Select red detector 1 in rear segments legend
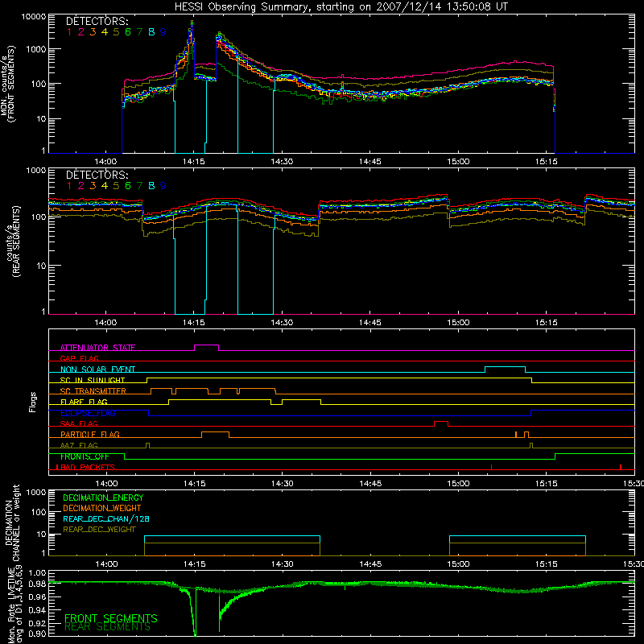The height and width of the screenshot is (644, 644). point(69,186)
